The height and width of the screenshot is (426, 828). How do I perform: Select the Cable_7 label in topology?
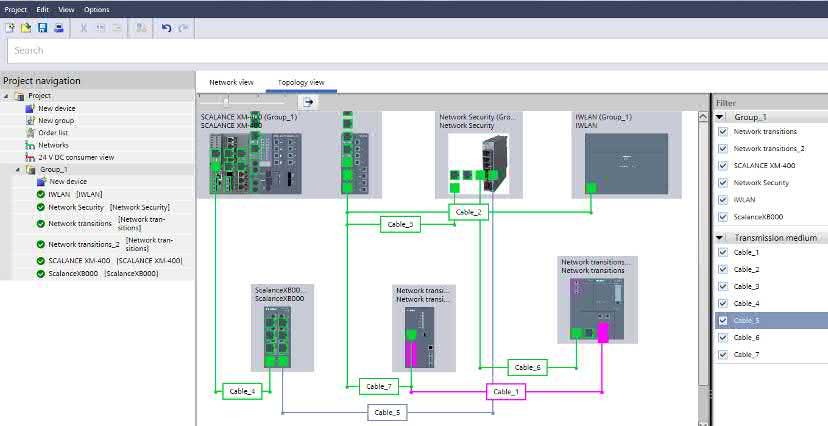click(x=379, y=386)
